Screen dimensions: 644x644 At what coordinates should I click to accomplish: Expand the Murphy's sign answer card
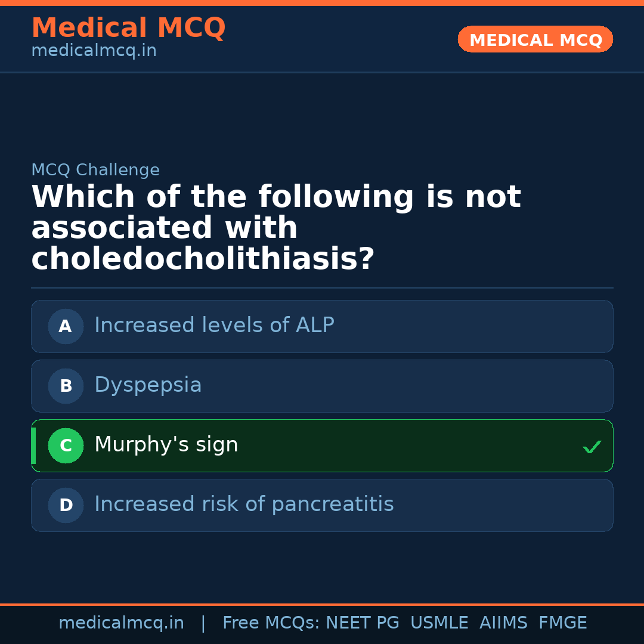[x=322, y=445]
